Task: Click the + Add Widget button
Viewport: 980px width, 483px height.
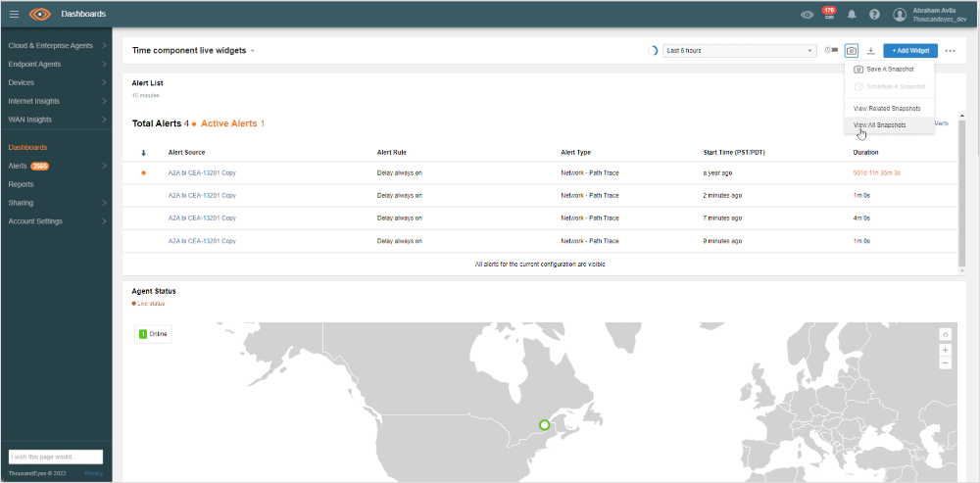Action: click(x=910, y=50)
